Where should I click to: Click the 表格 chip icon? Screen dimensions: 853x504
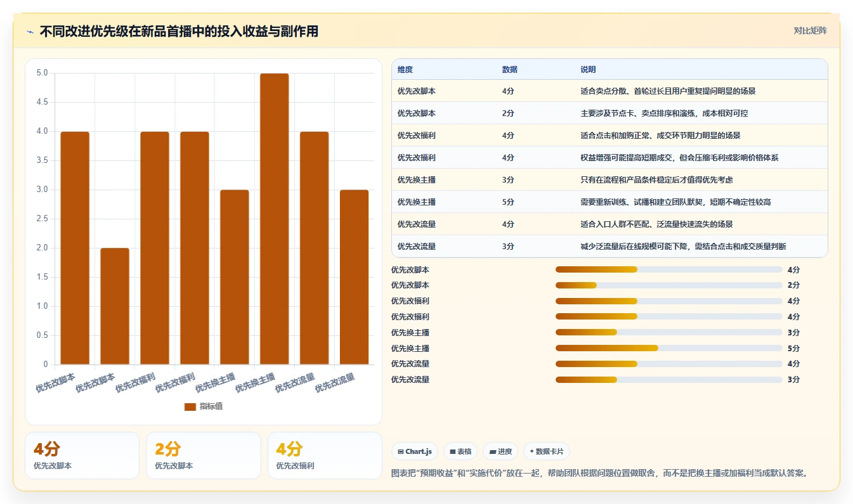coord(453,451)
